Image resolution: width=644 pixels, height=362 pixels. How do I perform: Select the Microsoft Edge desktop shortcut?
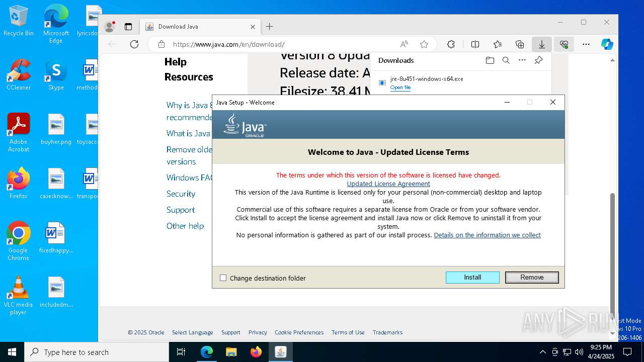(56, 24)
